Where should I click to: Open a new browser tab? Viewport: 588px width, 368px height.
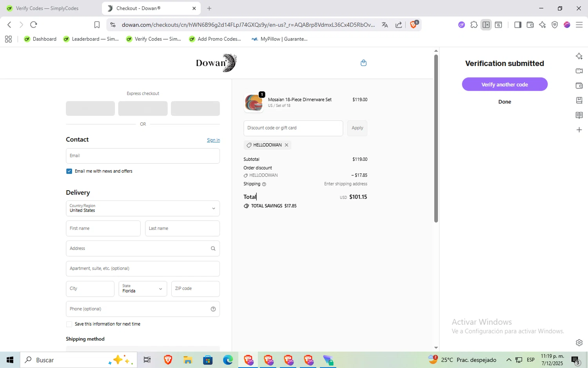click(209, 8)
